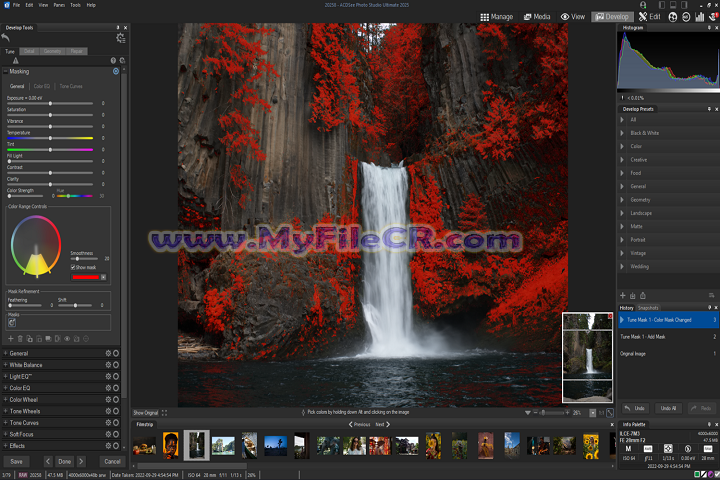
Task: Expand the Portrait presets category
Action: point(622,240)
